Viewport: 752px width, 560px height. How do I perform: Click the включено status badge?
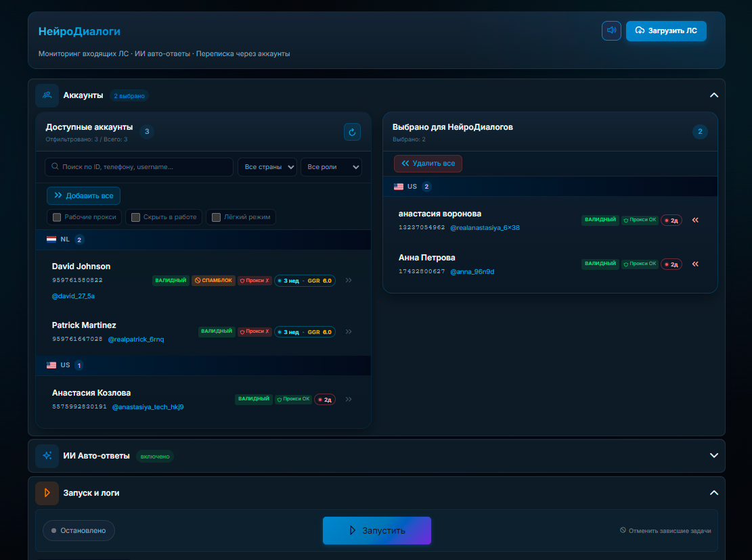click(155, 457)
